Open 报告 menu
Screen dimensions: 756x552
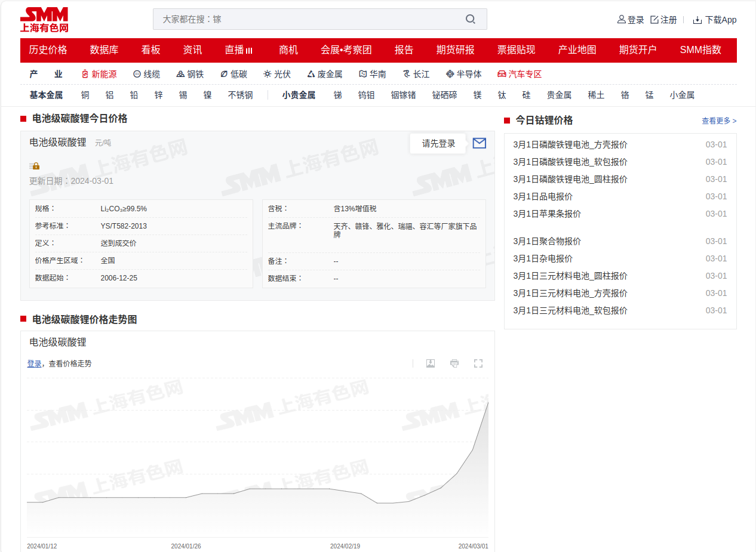click(x=404, y=50)
